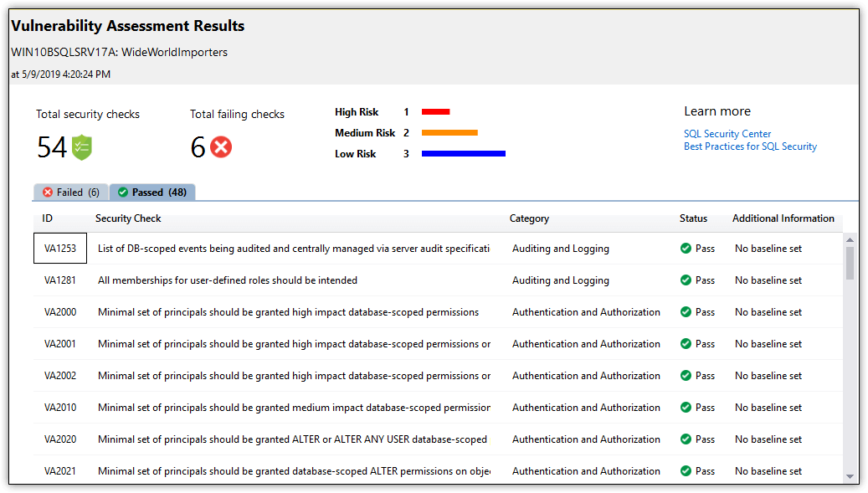The image size is (868, 493).
Task: Select the VA1281 row ID cell
Action: (x=59, y=280)
